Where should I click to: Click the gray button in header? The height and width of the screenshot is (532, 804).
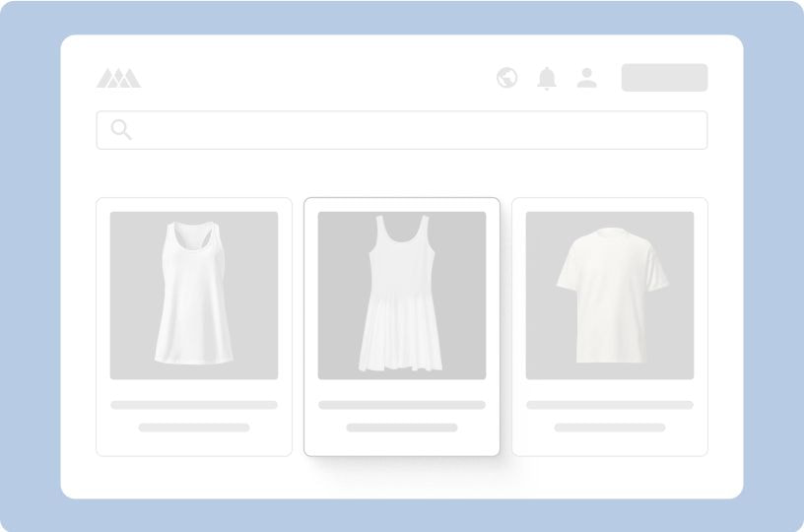point(664,78)
